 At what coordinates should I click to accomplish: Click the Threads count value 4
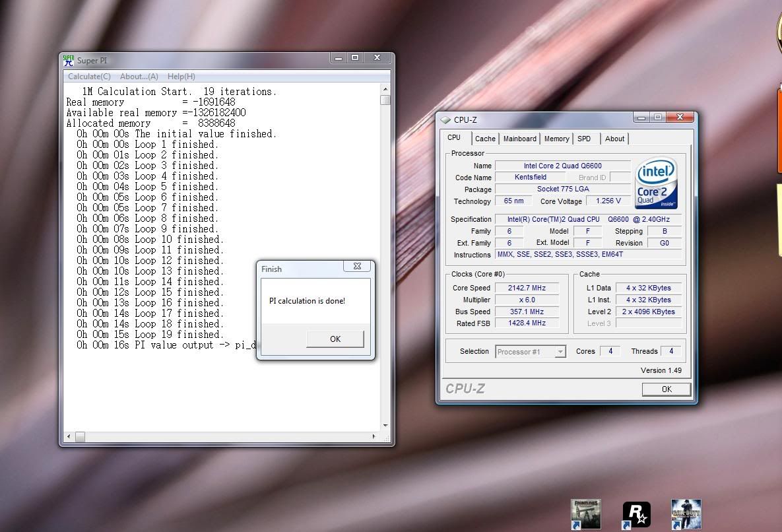click(x=670, y=351)
